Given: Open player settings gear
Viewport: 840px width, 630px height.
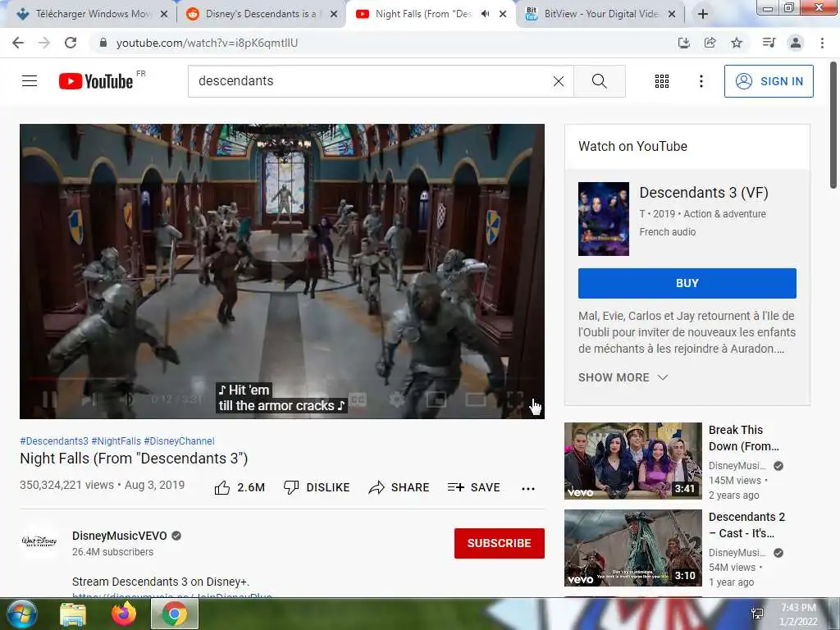Looking at the screenshot, I should 397,399.
